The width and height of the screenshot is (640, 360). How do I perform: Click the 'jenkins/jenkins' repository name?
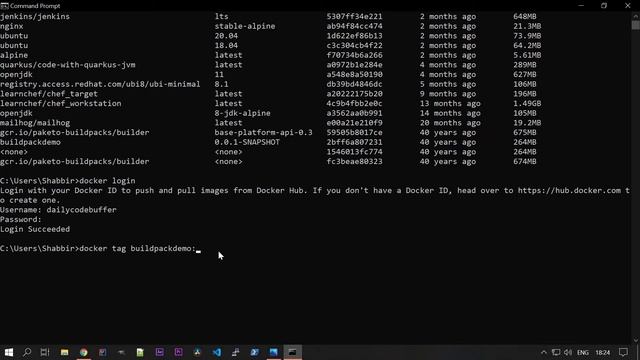click(35, 16)
